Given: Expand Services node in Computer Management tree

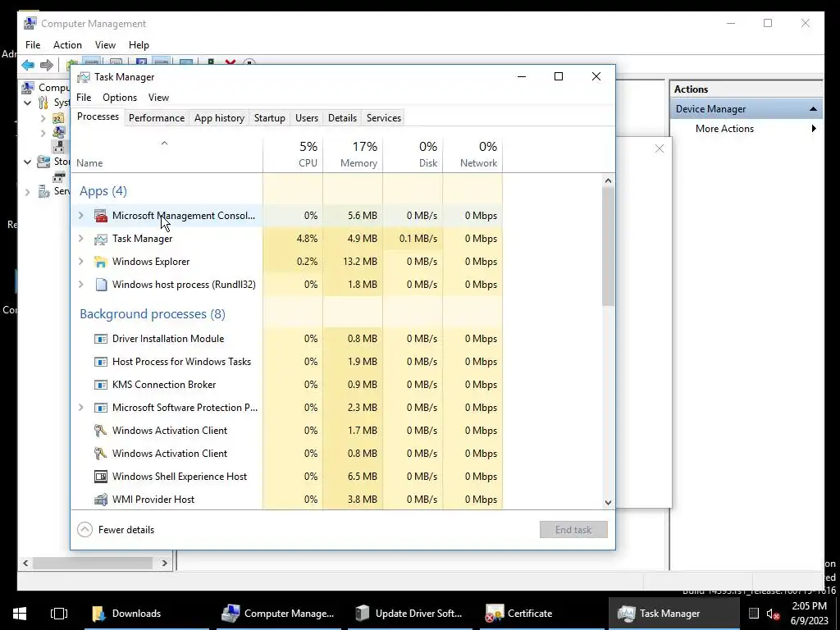Looking at the screenshot, I should [28, 191].
